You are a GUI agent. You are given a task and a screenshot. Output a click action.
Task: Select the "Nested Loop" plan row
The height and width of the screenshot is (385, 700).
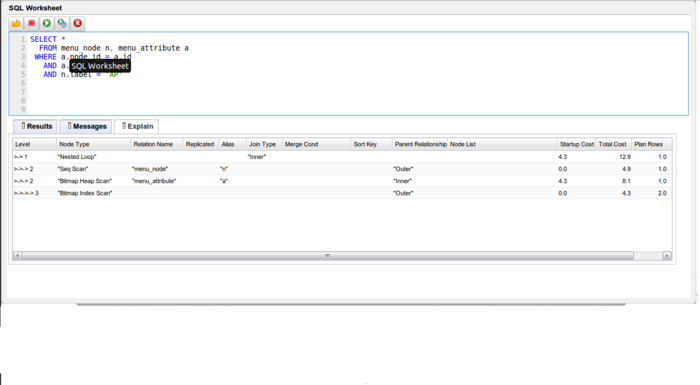342,157
